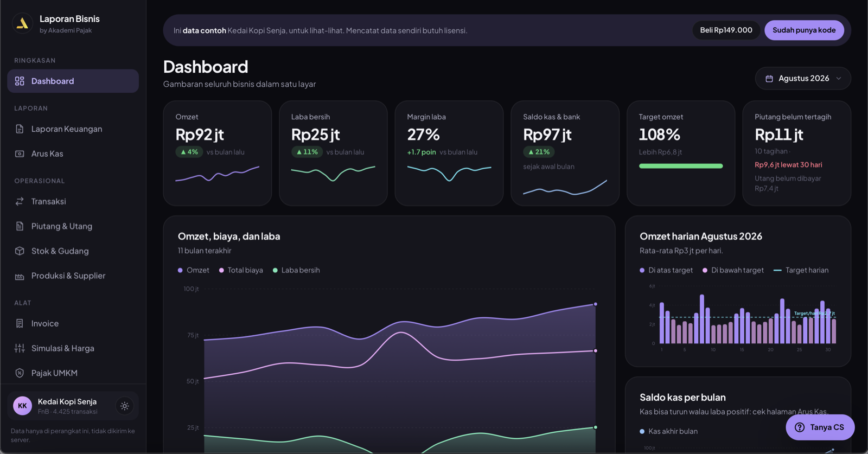Click the calendar icon beside Agustus 2026

(769, 79)
